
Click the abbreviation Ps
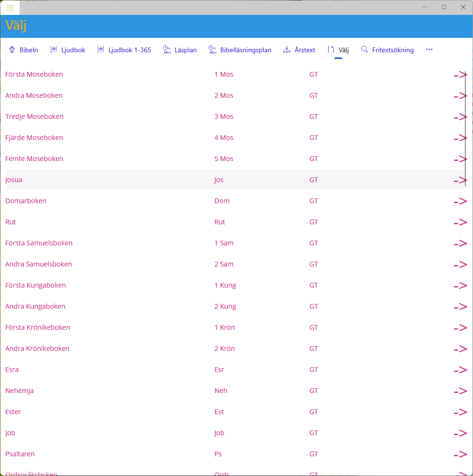(x=218, y=454)
